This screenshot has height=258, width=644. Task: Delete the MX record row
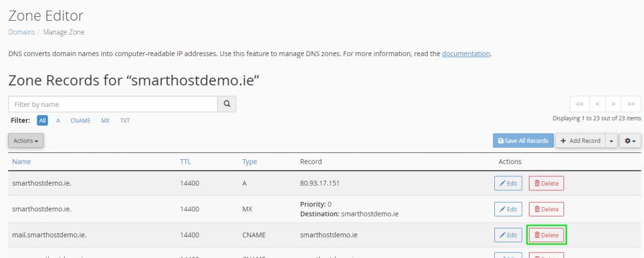coord(547,209)
